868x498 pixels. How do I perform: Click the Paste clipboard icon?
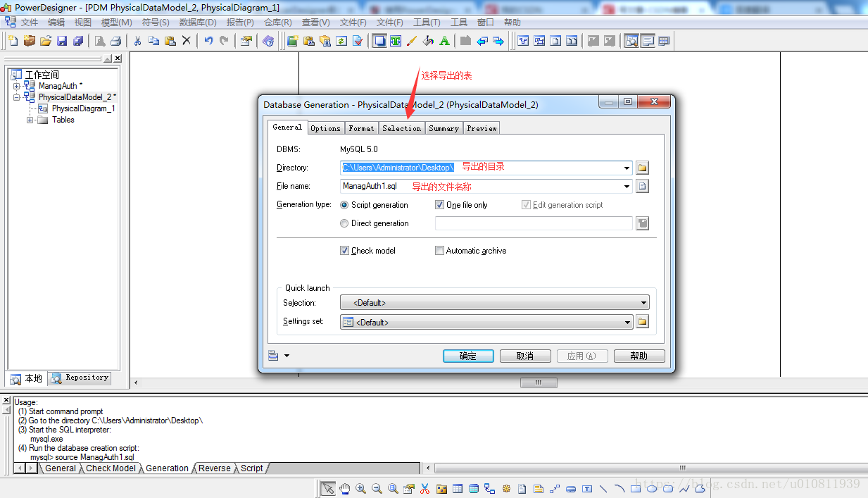pyautogui.click(x=170, y=41)
